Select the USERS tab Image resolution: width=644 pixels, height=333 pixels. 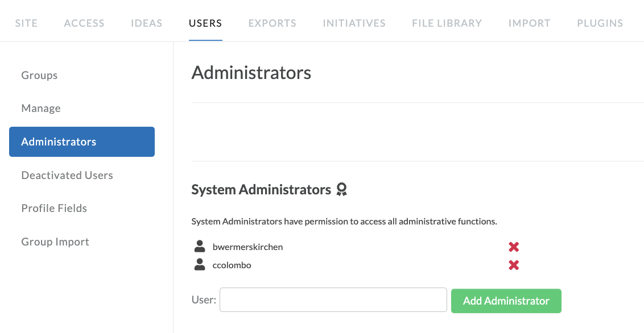point(205,23)
